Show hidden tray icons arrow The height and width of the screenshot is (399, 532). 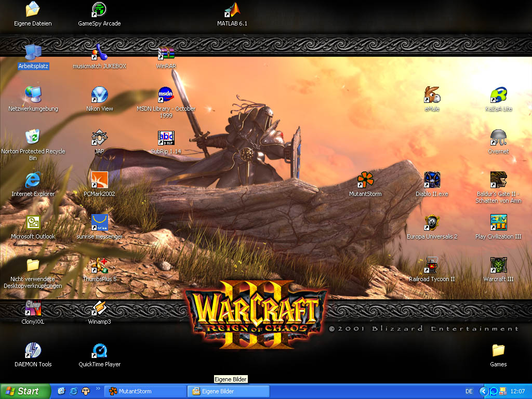coord(484,391)
